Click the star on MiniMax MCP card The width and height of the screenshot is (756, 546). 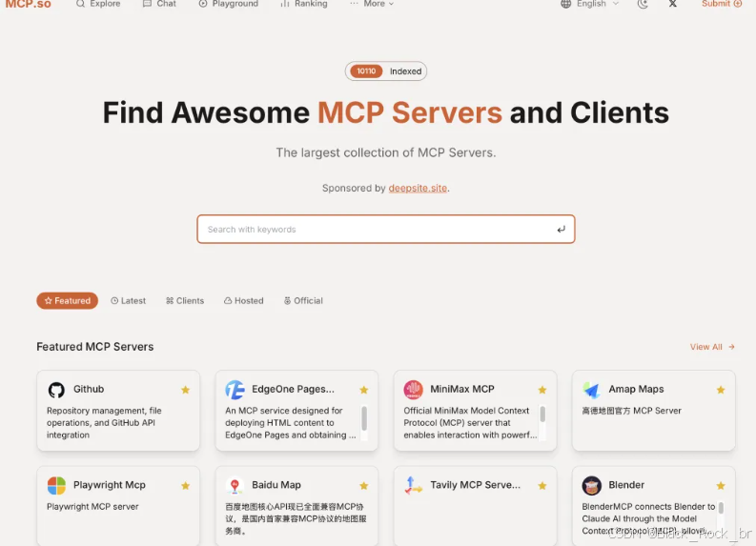(542, 390)
